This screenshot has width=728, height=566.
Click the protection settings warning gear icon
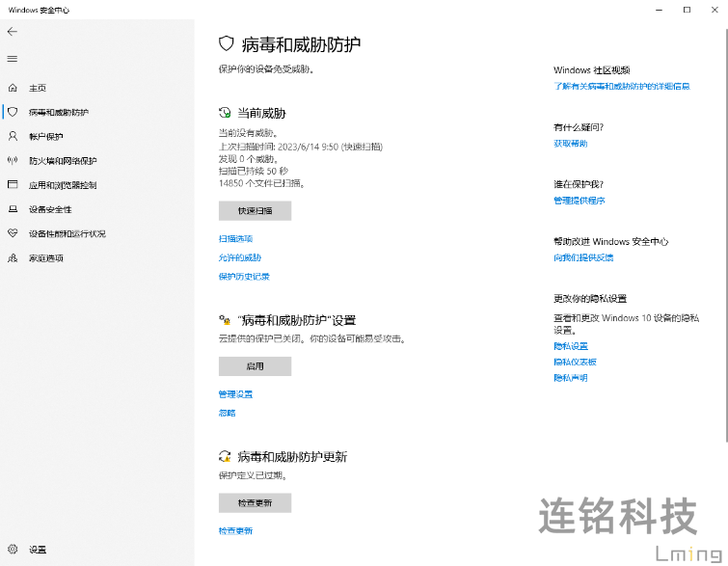225,320
